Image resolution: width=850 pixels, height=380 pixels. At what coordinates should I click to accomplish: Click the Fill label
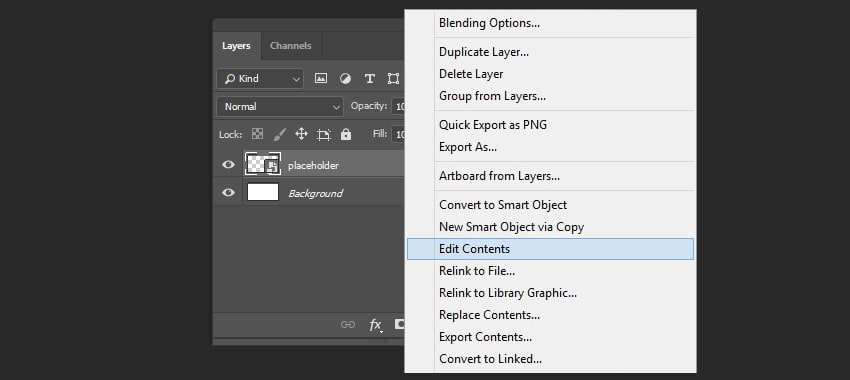click(380, 133)
